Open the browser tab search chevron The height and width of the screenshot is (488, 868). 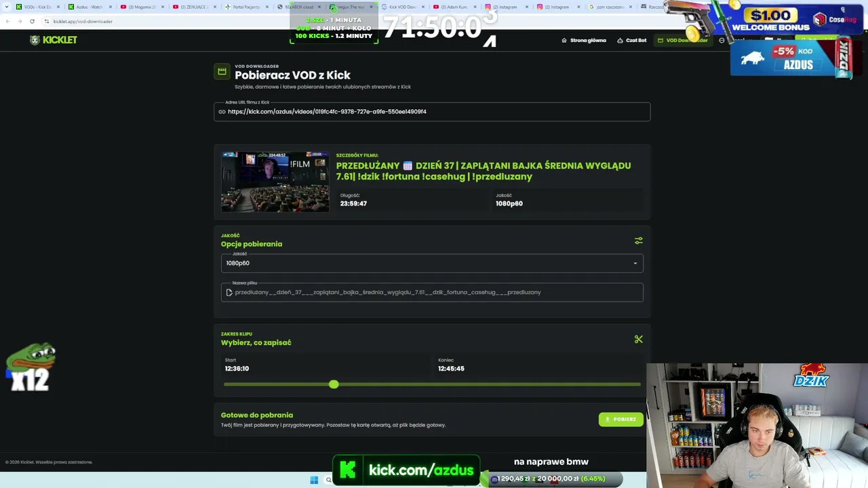[x=6, y=7]
